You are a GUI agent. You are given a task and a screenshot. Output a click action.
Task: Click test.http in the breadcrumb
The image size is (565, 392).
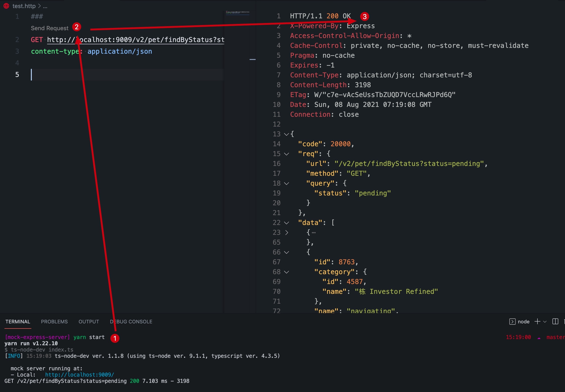[24, 6]
